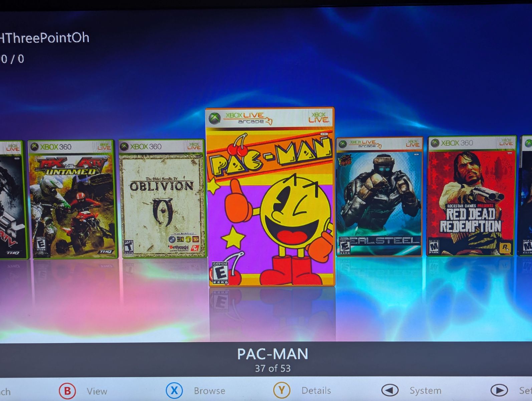Open the Red Dead Redemption cover
The image size is (532, 401).
(471, 196)
